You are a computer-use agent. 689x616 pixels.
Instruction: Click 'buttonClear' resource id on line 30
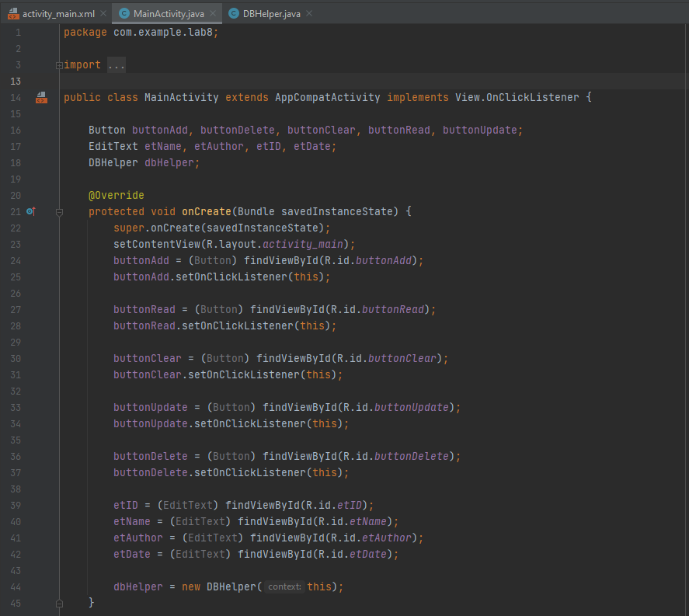click(402, 359)
